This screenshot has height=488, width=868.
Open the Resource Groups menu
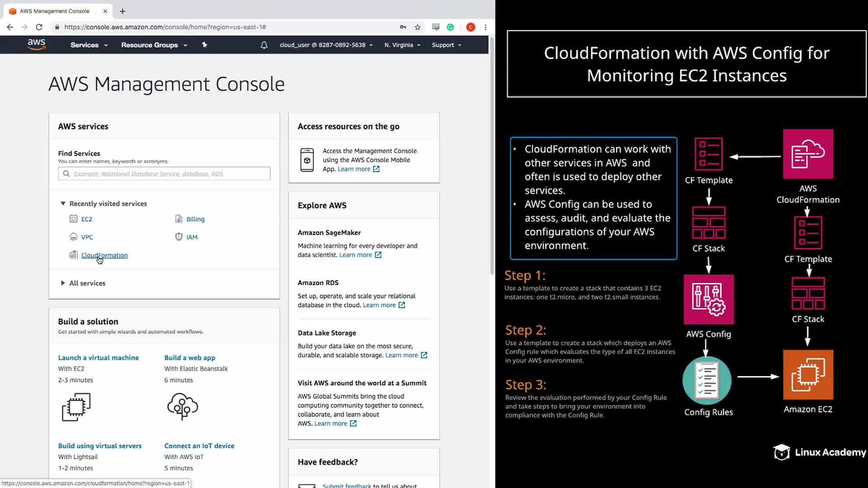click(154, 45)
